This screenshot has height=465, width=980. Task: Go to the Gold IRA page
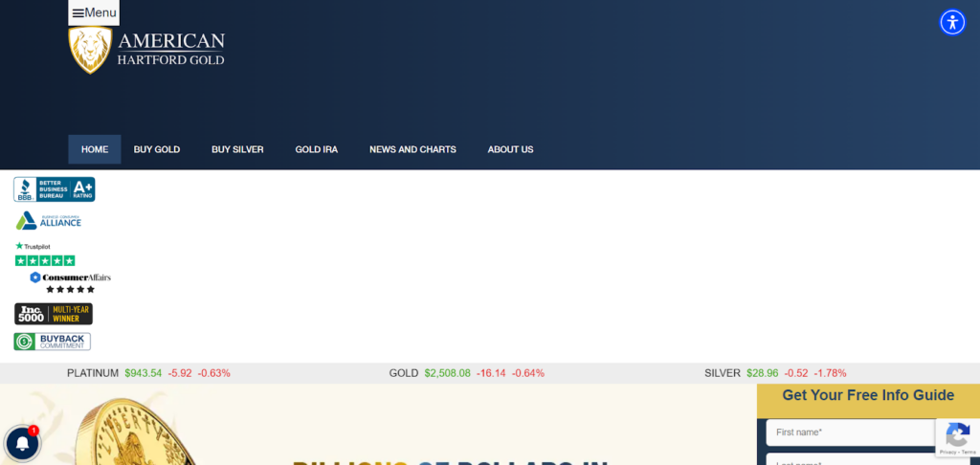(316, 149)
